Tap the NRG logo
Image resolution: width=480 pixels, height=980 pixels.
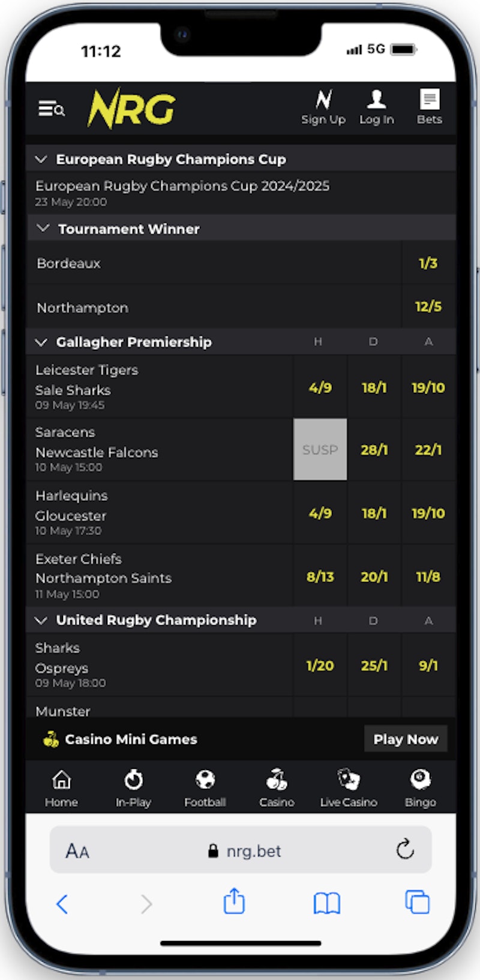tap(131, 109)
